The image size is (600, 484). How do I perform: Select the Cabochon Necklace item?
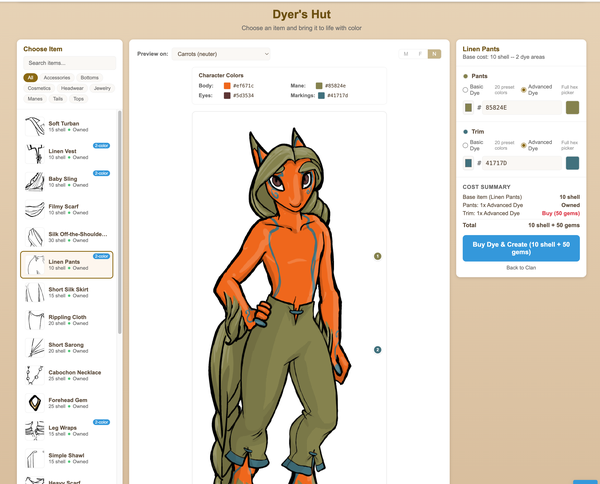tap(66, 375)
